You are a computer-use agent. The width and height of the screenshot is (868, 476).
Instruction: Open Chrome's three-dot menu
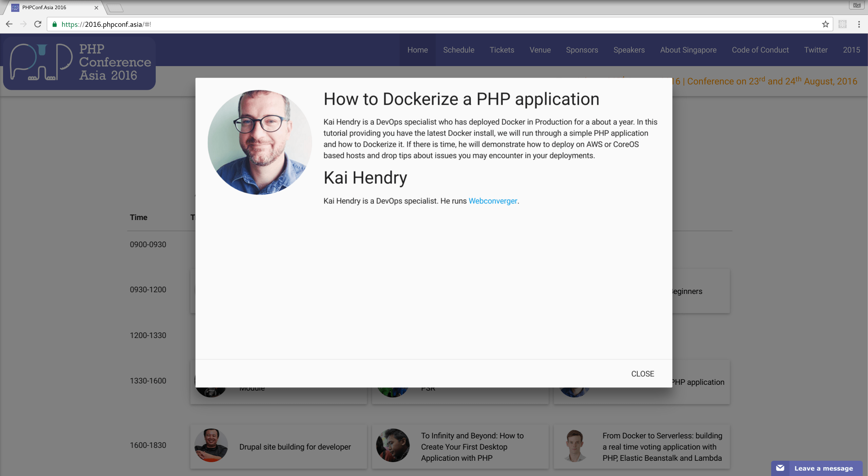point(860,24)
